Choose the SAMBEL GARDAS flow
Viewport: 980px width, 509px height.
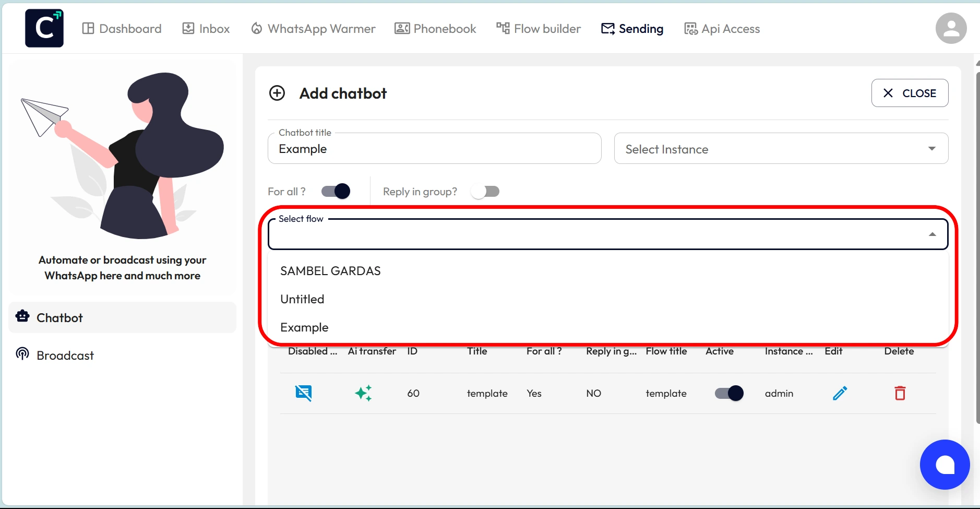tap(608, 271)
